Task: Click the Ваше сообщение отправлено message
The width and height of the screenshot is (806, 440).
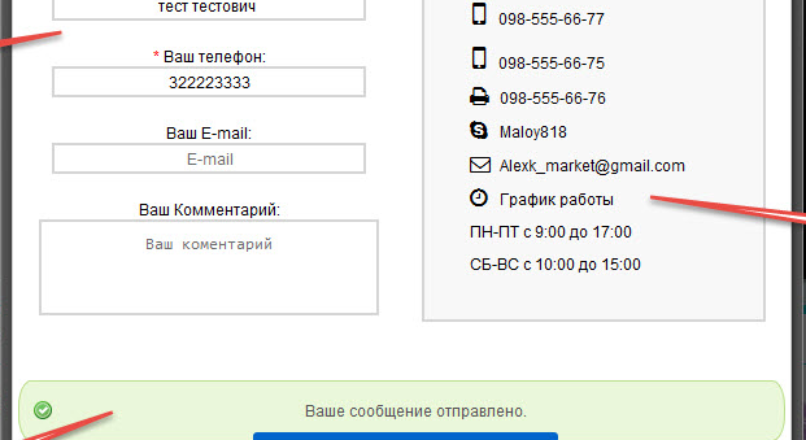Action: coord(416,411)
